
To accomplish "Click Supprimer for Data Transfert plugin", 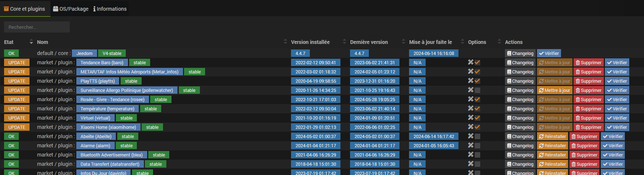I will coord(584,164).
